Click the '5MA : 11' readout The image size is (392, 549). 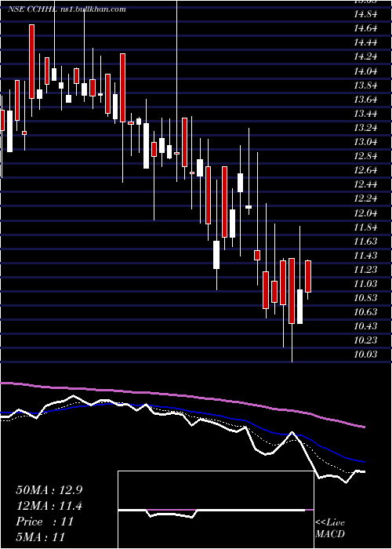click(x=41, y=537)
